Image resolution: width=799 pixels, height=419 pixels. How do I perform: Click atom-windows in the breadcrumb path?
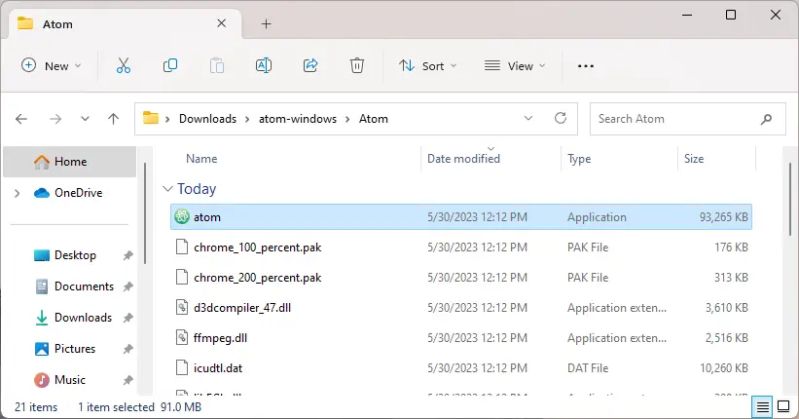click(x=298, y=119)
